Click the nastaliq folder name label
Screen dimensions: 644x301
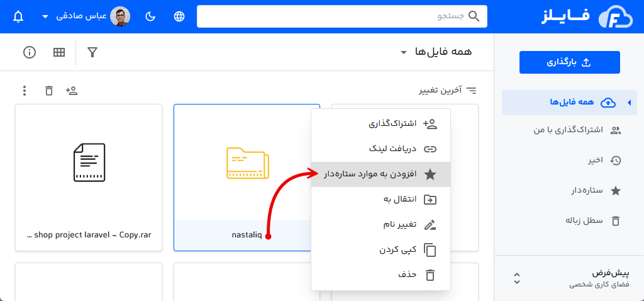point(247,236)
